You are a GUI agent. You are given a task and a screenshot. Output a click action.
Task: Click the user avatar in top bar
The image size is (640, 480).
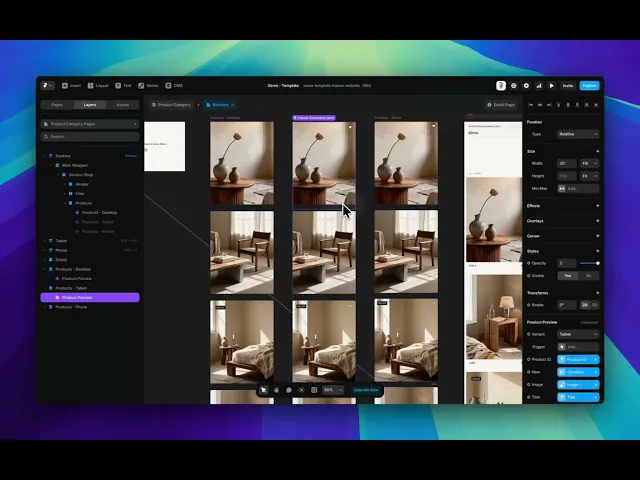pos(501,86)
